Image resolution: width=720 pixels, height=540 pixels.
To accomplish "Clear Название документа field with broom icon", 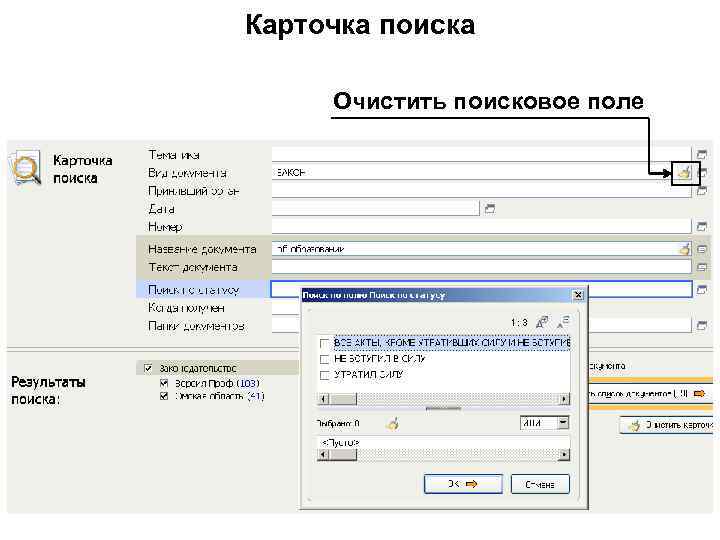I will [x=685, y=249].
